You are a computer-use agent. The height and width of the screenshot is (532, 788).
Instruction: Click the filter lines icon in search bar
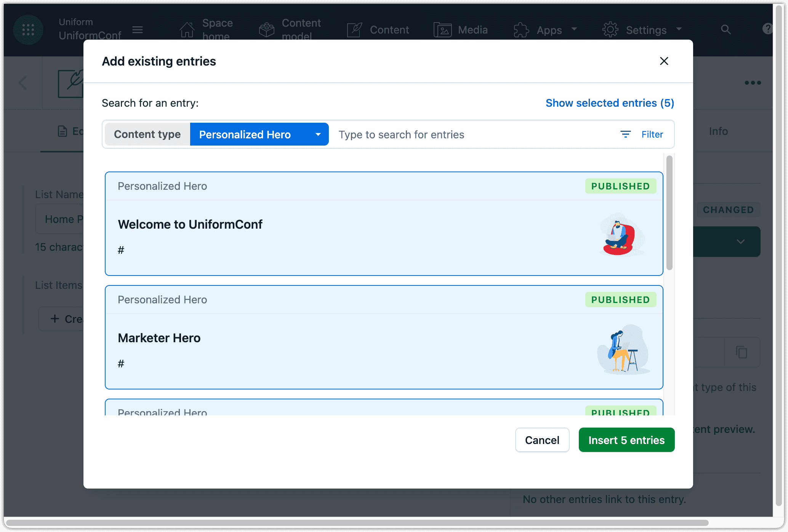[x=625, y=134]
